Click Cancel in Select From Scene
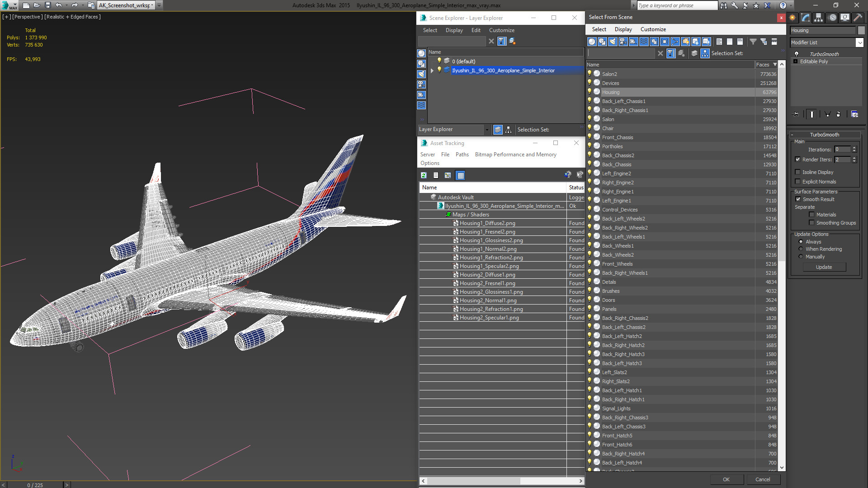This screenshot has width=868, height=488. coord(763,479)
